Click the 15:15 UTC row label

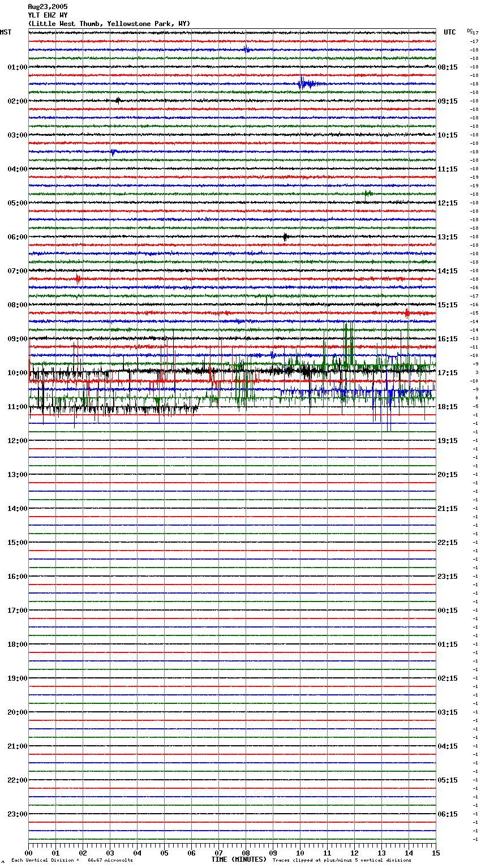click(x=448, y=305)
